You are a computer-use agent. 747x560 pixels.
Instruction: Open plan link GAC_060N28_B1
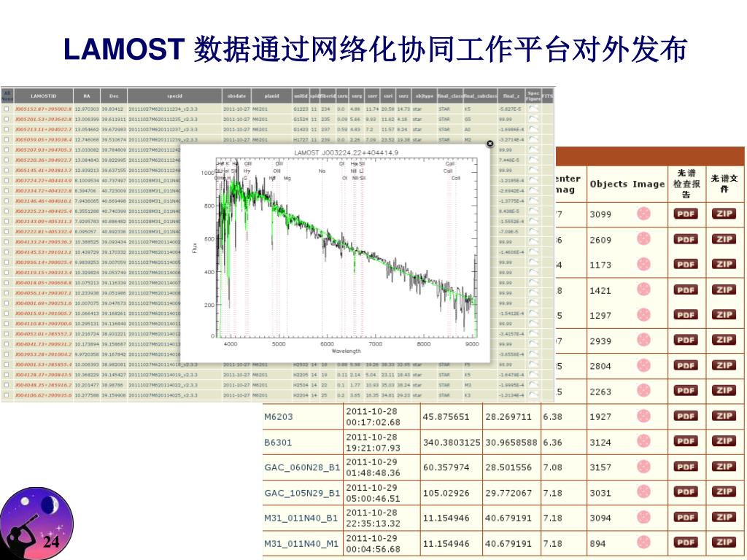point(302,467)
